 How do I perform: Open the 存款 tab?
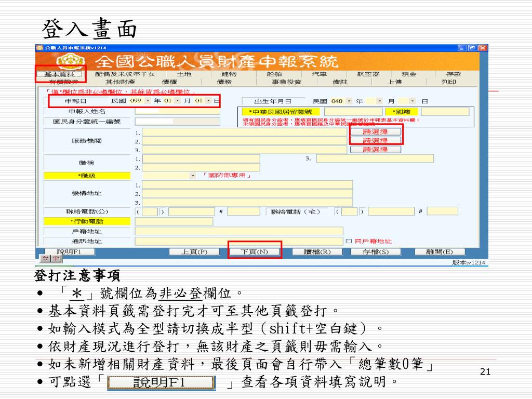tap(454, 74)
